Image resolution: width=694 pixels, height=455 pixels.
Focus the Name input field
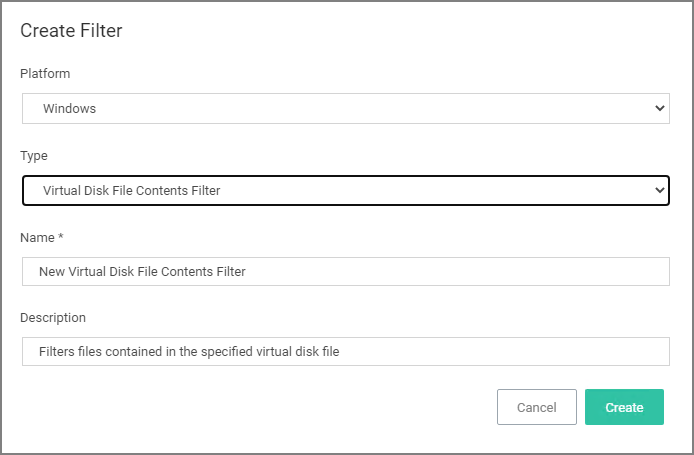[346, 271]
